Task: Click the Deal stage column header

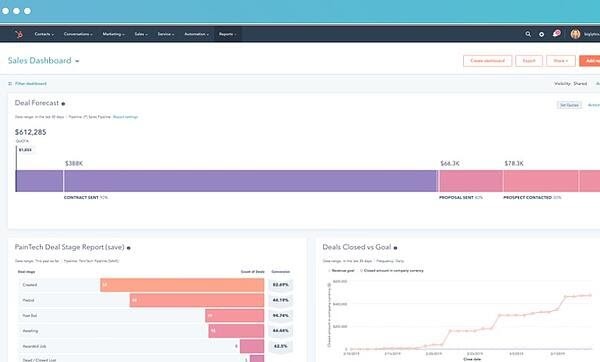Action: [x=26, y=272]
